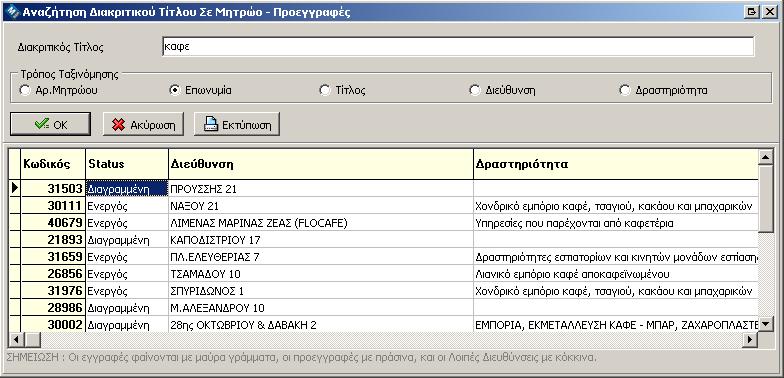Click the vertical scrollbar up arrow
The image size is (784, 378).
click(766, 158)
